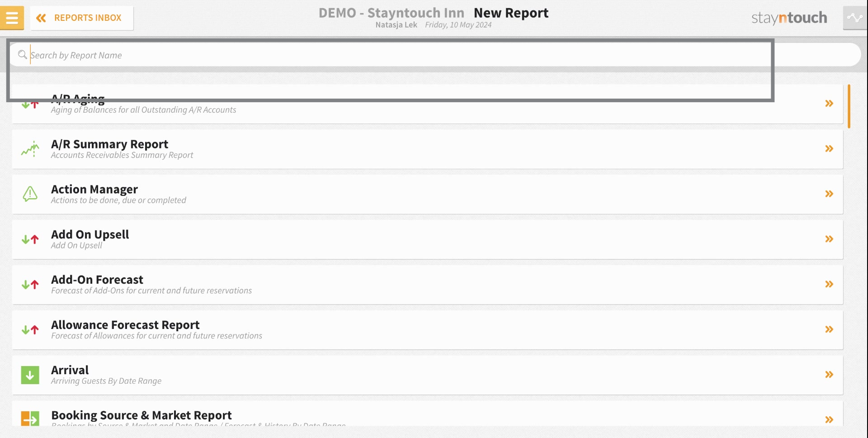This screenshot has width=868, height=438.
Task: Click the Action Manager warning triangle icon
Action: pos(30,194)
